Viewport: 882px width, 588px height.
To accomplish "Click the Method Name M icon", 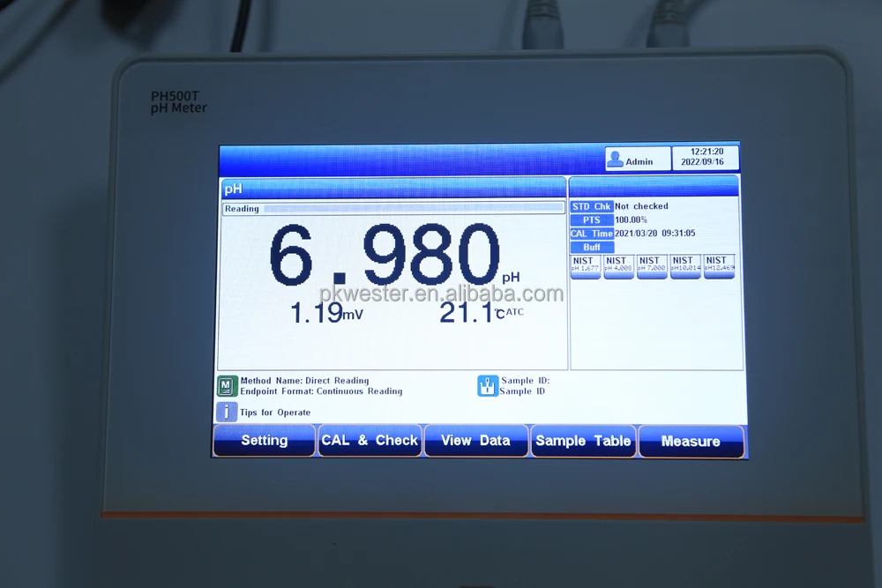I will coord(227,386).
